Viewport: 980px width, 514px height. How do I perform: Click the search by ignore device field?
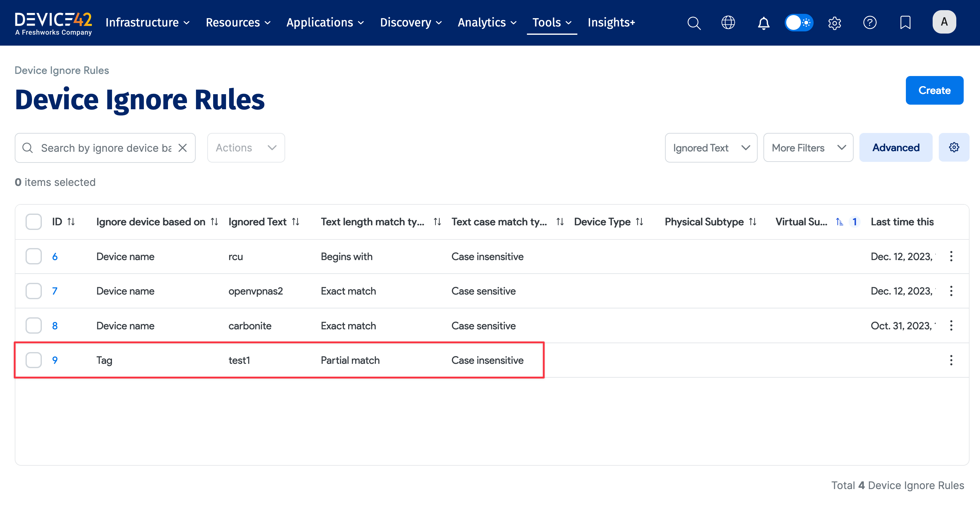106,148
